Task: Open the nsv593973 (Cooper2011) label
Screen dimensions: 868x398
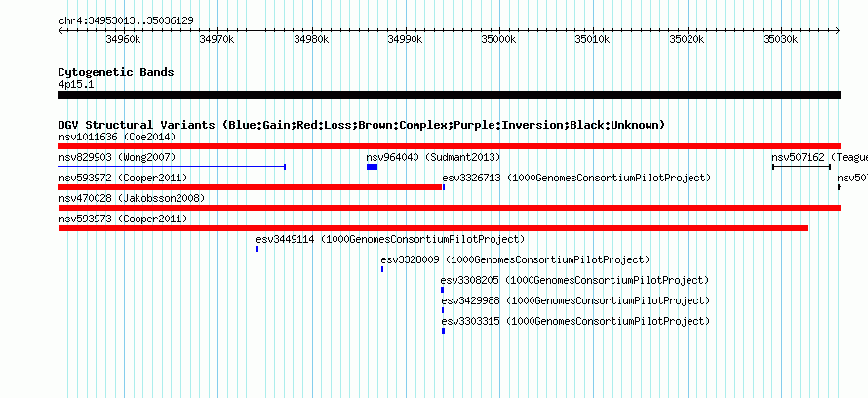Action: (x=123, y=219)
